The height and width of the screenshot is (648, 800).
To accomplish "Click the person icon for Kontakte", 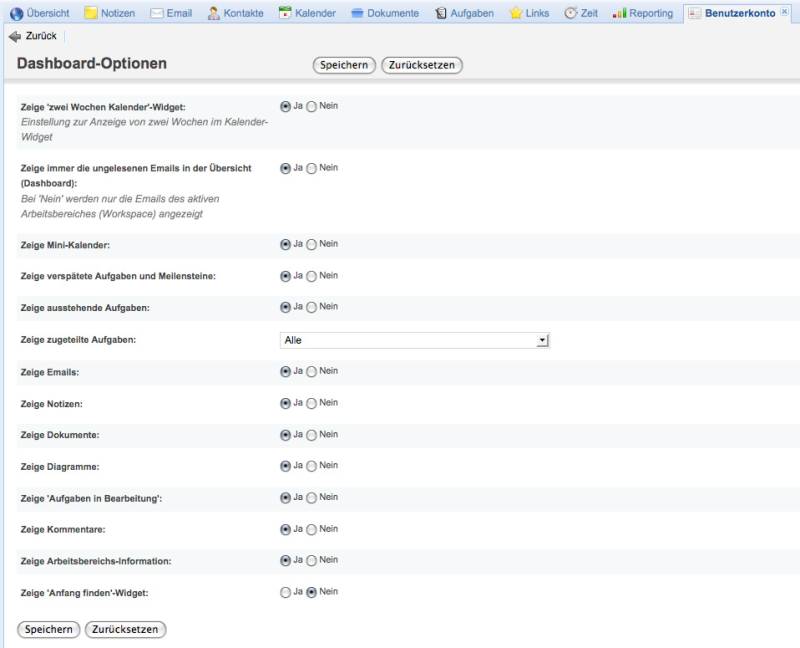I will 214,13.
